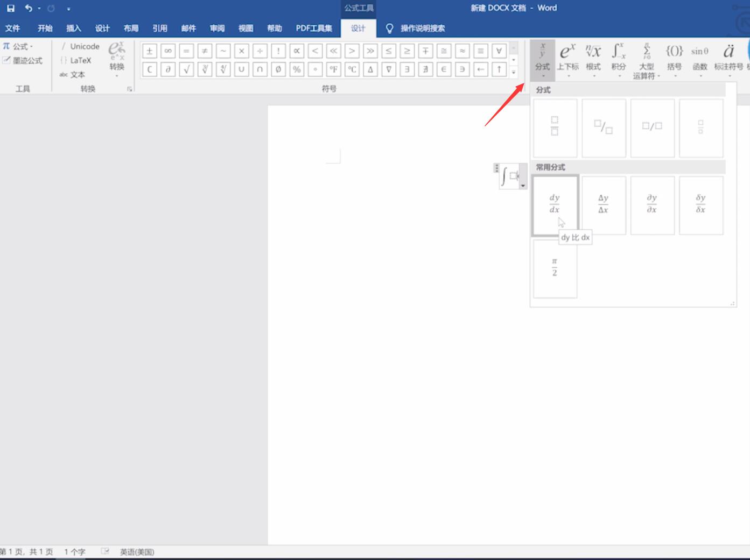Screen dimensions: 750x560
Task: Switch to the 布局 Layout tab
Action: (131, 28)
